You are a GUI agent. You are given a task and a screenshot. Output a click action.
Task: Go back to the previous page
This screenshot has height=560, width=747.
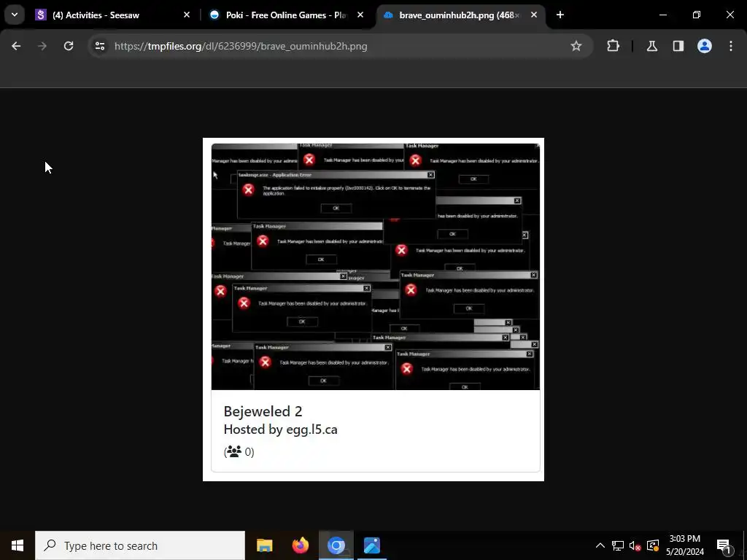pos(16,46)
